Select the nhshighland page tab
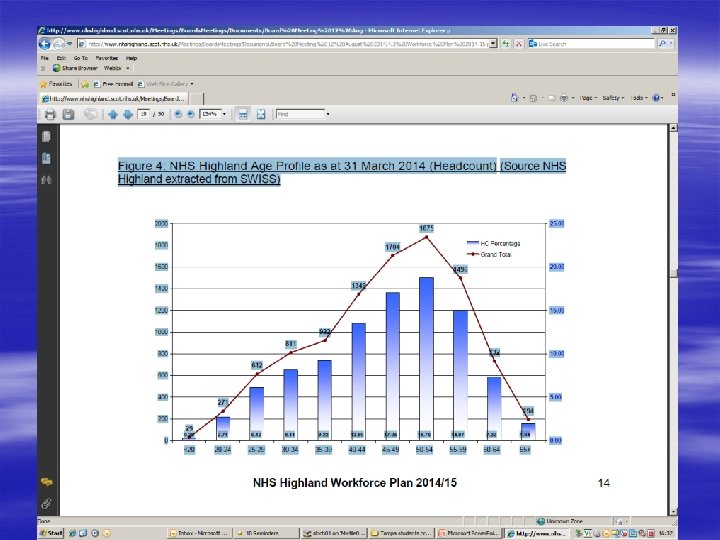Image resolution: width=720 pixels, height=540 pixels. 114,99
